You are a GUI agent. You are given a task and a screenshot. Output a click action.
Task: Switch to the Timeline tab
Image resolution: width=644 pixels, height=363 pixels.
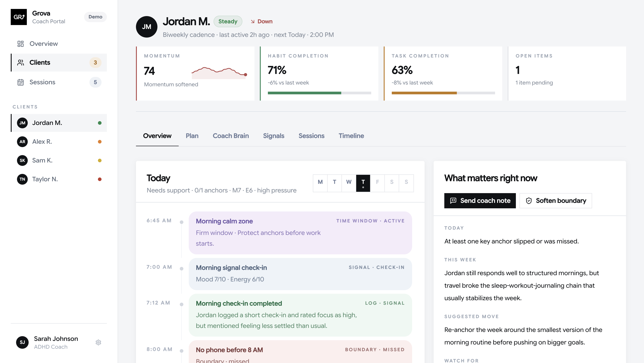coord(351,136)
